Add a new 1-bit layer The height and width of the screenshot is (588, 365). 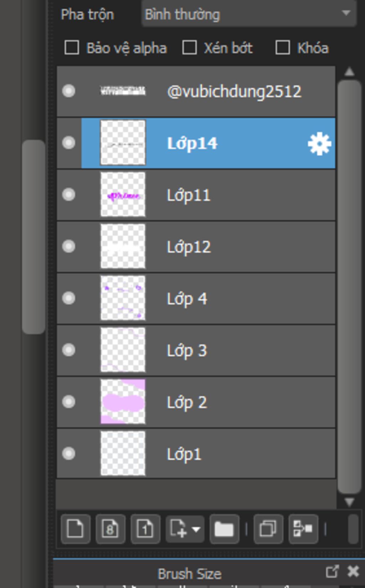click(x=145, y=529)
